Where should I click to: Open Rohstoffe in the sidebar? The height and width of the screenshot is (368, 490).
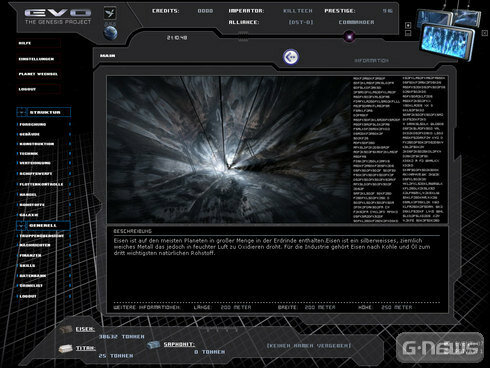pos(32,205)
